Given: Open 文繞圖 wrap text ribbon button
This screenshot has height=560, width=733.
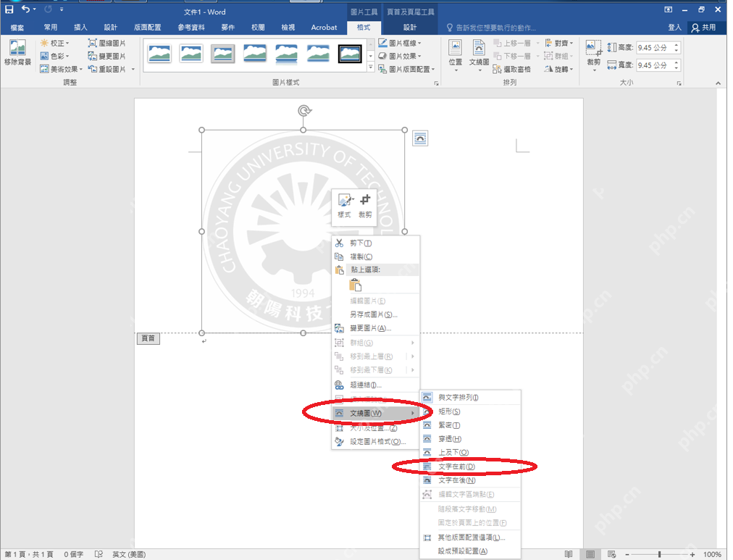Looking at the screenshot, I should coord(479,56).
